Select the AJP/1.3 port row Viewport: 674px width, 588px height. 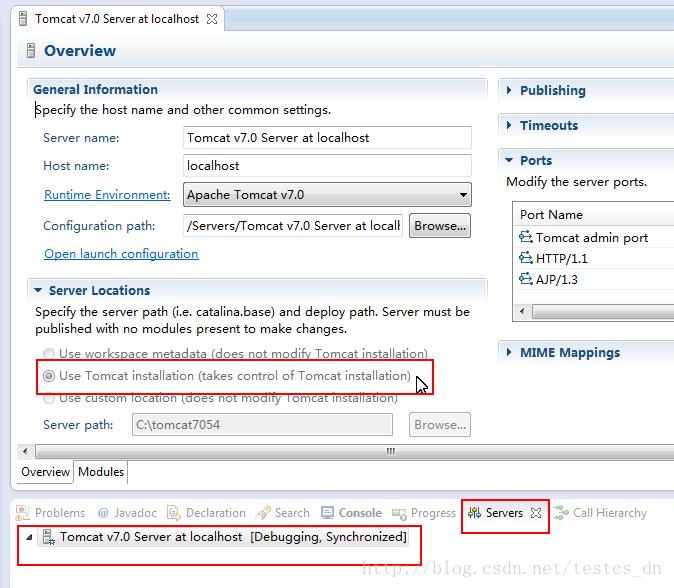click(594, 279)
